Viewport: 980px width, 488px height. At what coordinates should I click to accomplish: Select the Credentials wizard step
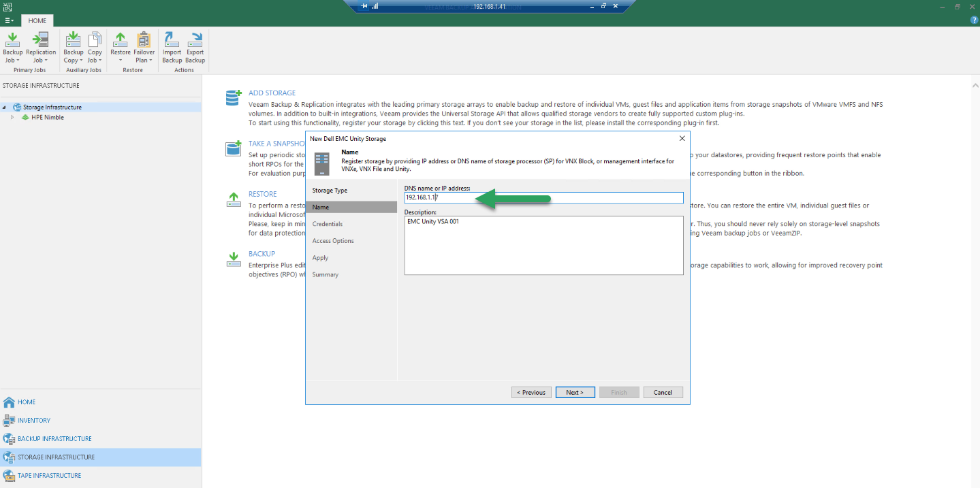click(x=351, y=224)
